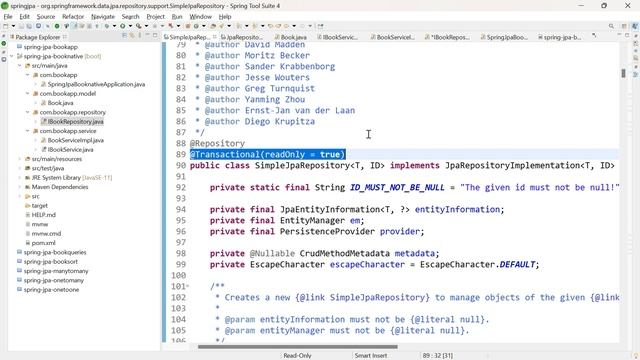Click the Debug toolbar icon

[107, 26]
